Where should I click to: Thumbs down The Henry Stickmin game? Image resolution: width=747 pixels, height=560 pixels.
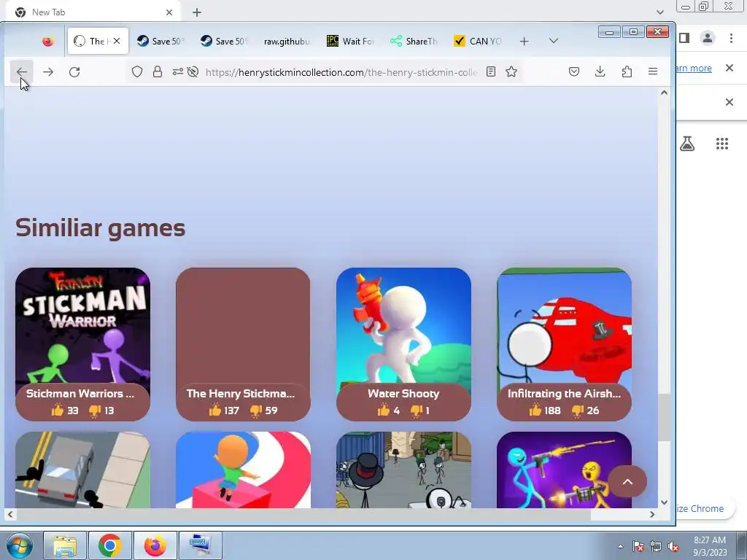tap(256, 411)
